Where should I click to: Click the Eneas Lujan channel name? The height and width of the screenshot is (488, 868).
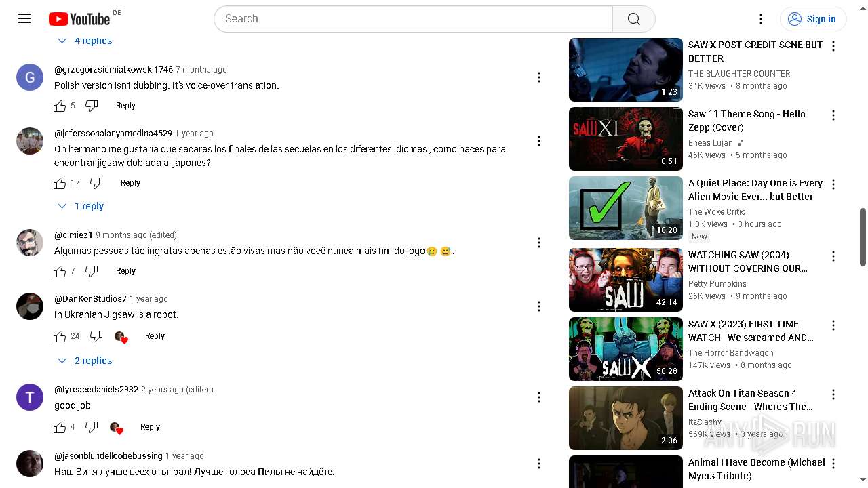click(711, 143)
